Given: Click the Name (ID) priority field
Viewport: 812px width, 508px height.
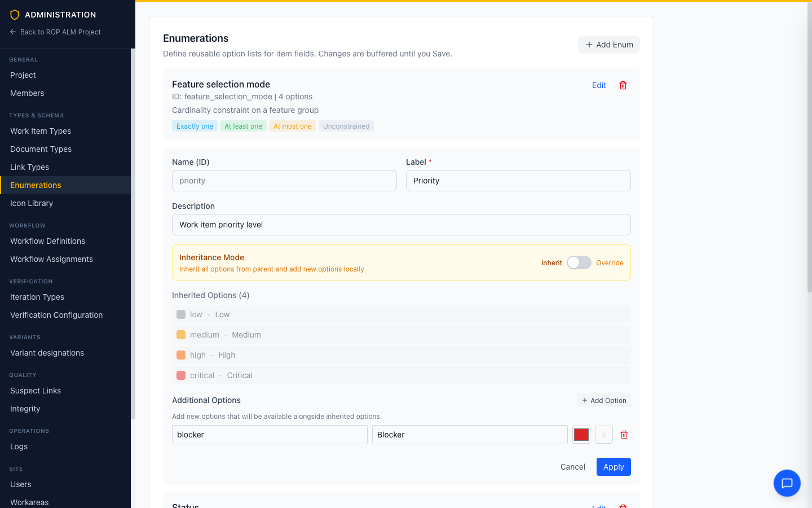Looking at the screenshot, I should (x=284, y=181).
